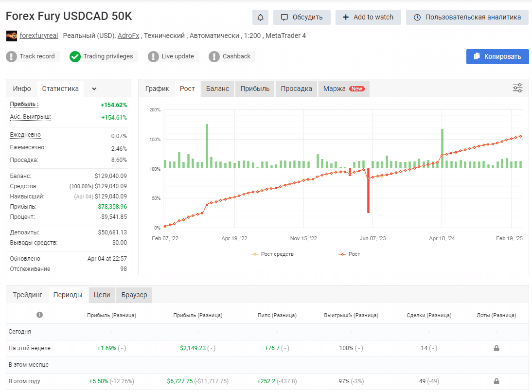Click the lock icon in На этой неделе row
The height and width of the screenshot is (392, 532).
497,348
